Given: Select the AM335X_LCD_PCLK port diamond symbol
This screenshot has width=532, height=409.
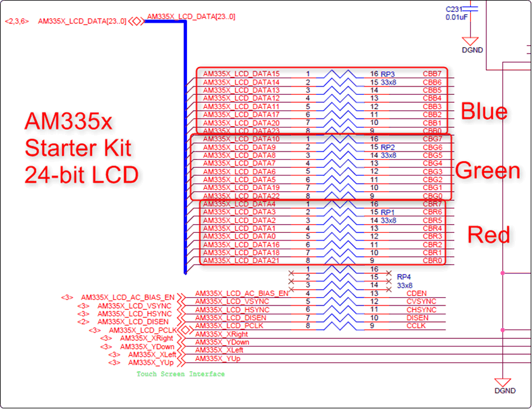Looking at the screenshot, I should click(185, 330).
